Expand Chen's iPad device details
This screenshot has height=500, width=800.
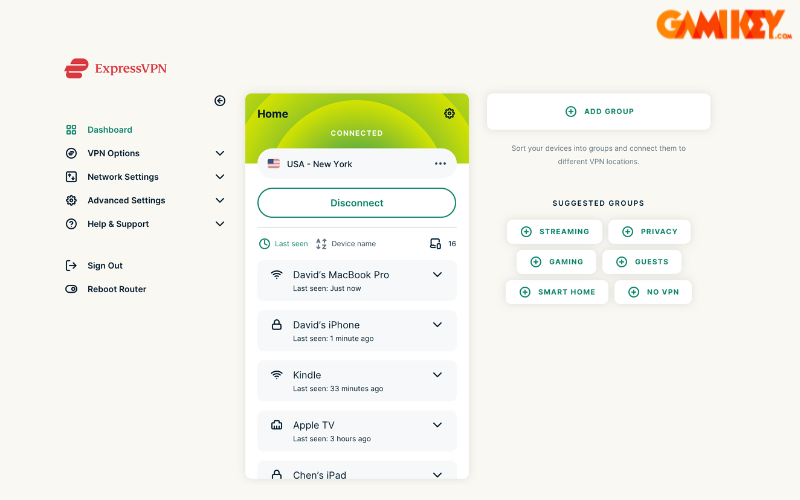[437, 474]
